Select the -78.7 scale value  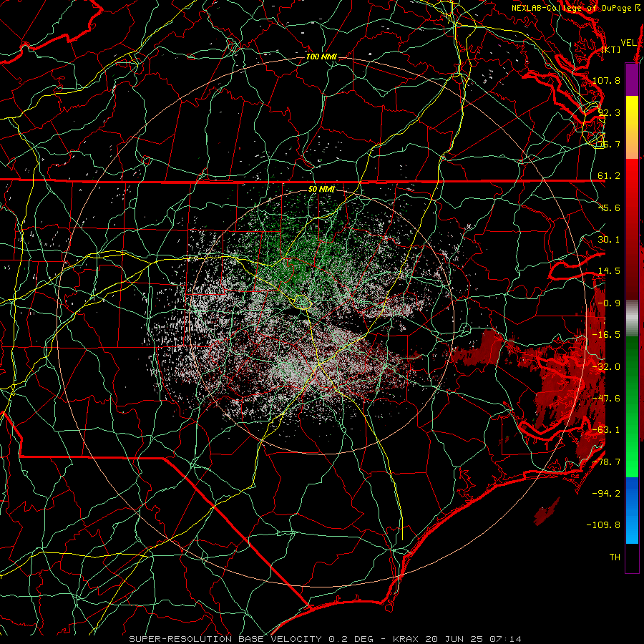click(606, 462)
